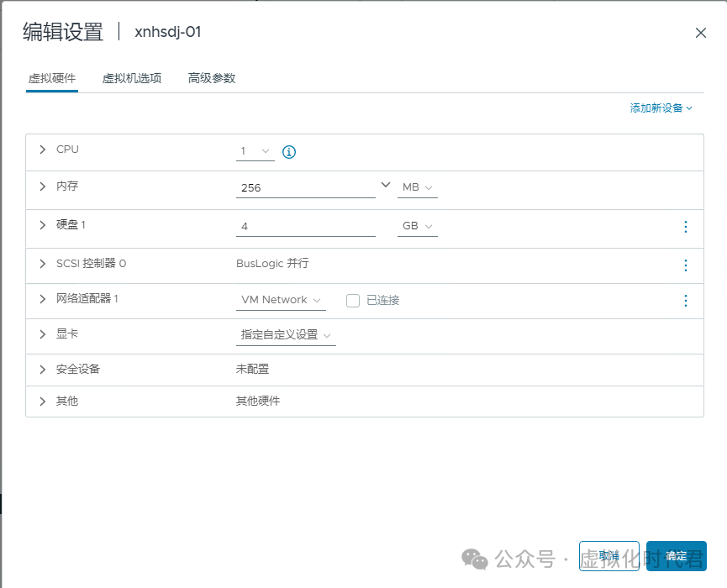
Task: Open the 硬盘 1 actions menu
Action: pos(685,228)
